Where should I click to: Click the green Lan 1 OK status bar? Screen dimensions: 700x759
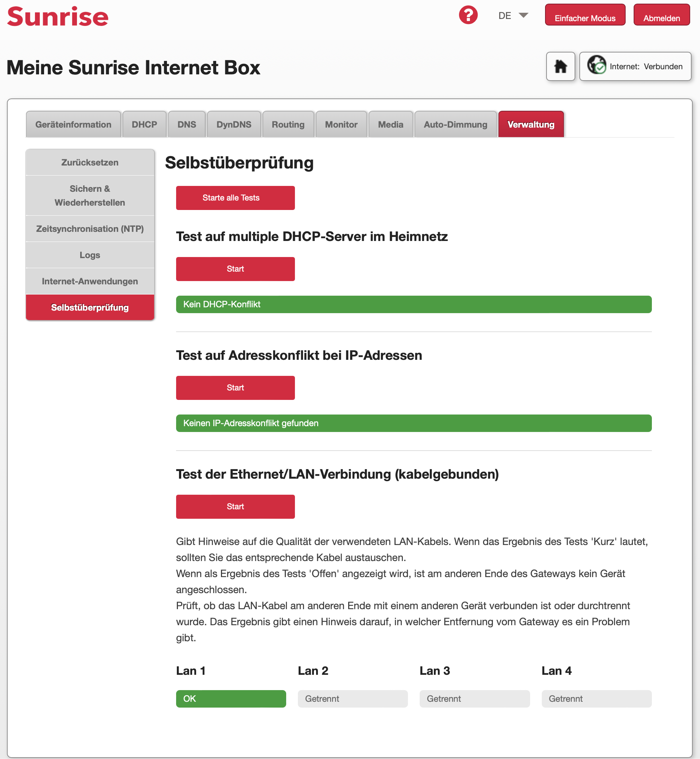click(x=231, y=699)
